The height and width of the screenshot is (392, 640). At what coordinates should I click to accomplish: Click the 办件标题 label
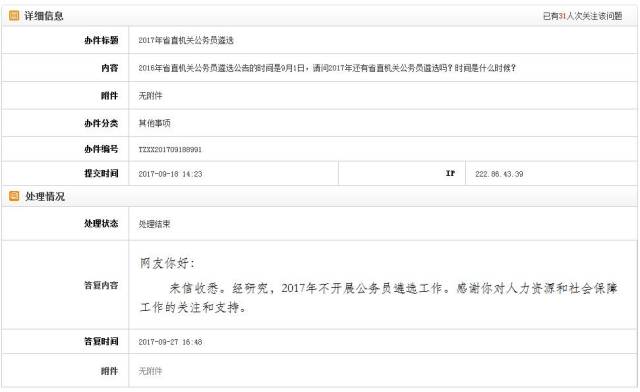[101, 40]
